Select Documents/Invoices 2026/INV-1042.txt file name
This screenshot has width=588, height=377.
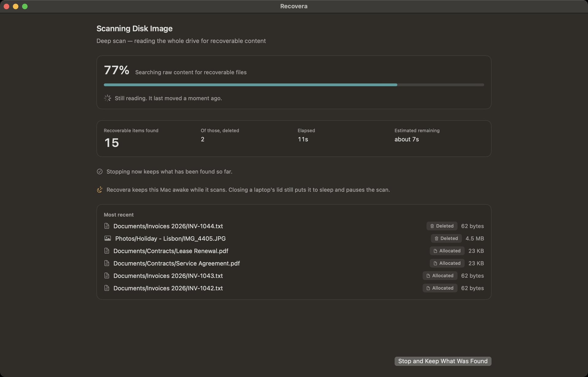(x=168, y=288)
